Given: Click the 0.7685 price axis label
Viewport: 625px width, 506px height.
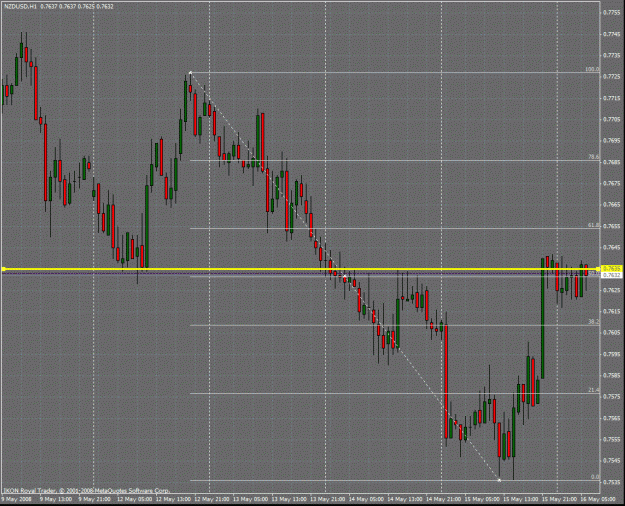Looking at the screenshot, I should pyautogui.click(x=611, y=162).
